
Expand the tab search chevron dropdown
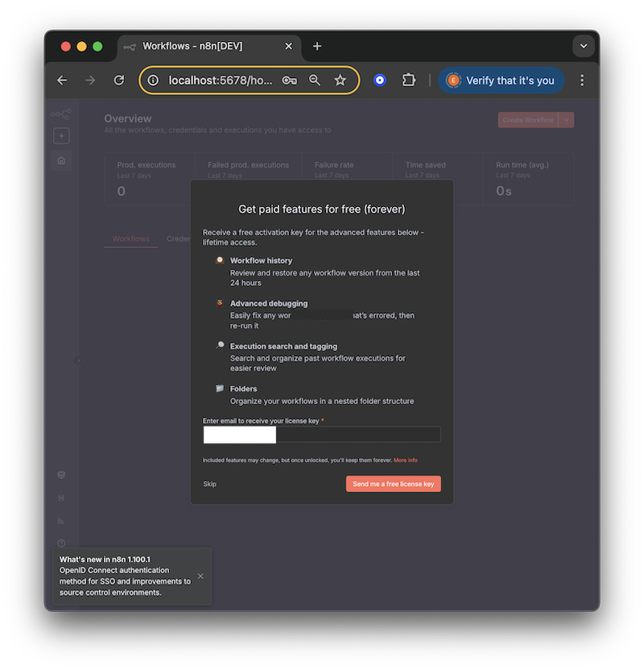point(584,46)
